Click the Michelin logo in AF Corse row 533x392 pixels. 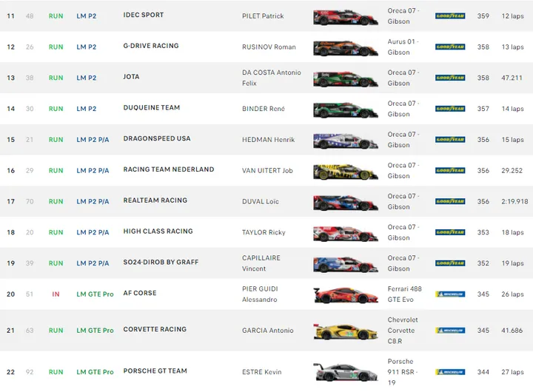click(450, 294)
